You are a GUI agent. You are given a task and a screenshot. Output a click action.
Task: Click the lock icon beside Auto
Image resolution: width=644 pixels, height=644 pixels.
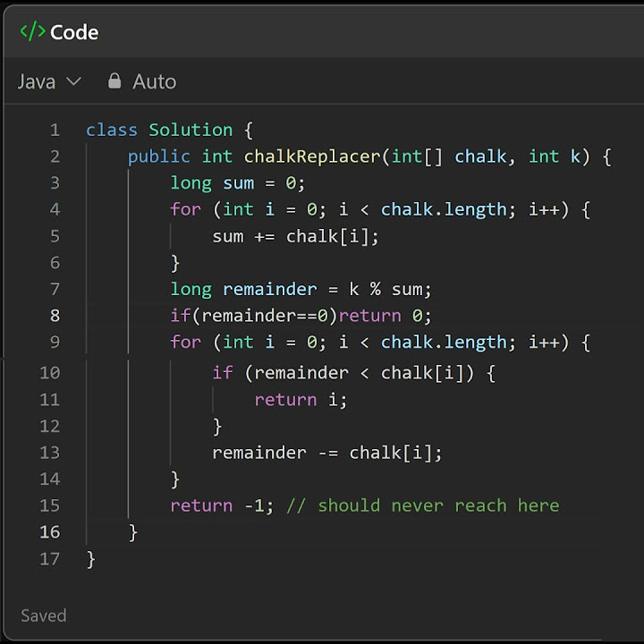pyautogui.click(x=114, y=81)
